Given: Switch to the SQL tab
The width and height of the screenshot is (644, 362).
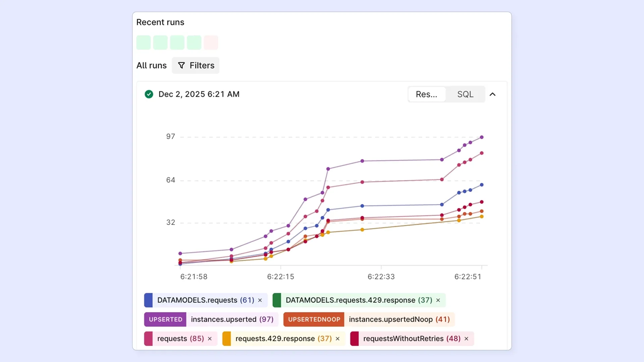Looking at the screenshot, I should coord(465,94).
